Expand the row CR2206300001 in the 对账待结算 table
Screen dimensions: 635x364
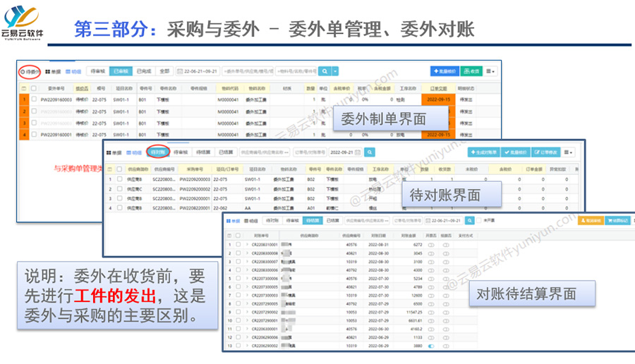point(247,329)
